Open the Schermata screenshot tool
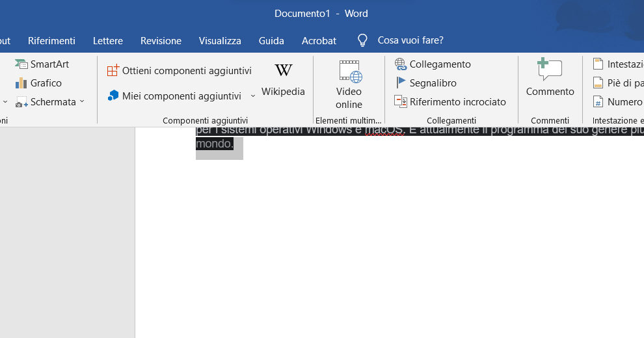Viewport: 644px width, 338px height. point(45,102)
